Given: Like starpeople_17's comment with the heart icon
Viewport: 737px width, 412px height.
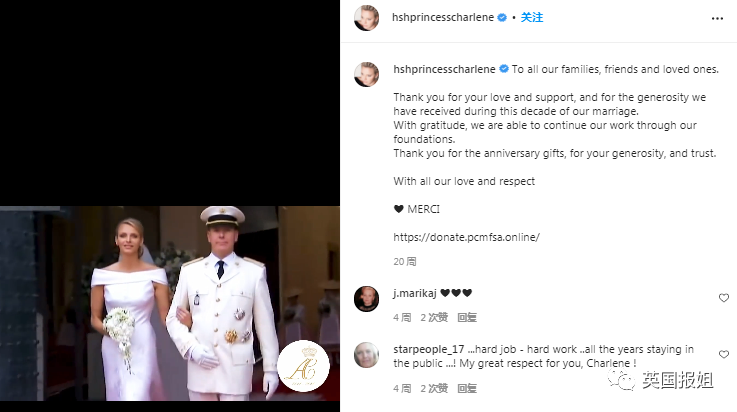Looking at the screenshot, I should pos(723,354).
